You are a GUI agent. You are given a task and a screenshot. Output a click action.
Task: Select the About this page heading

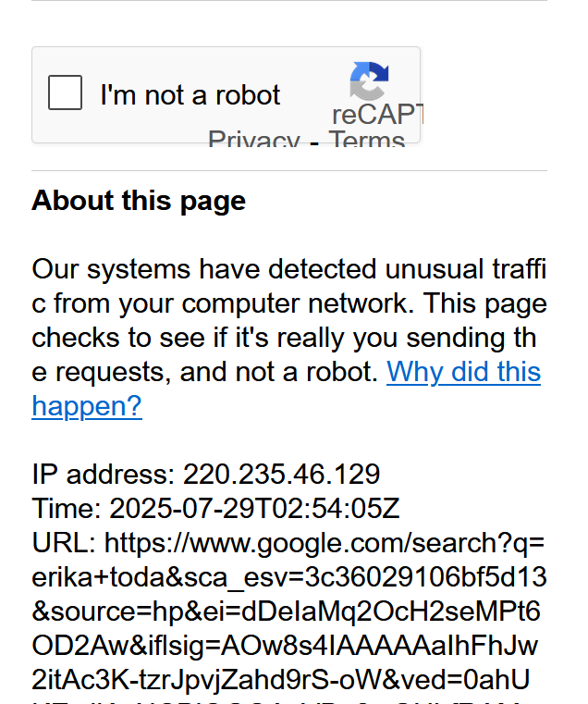[x=139, y=200]
